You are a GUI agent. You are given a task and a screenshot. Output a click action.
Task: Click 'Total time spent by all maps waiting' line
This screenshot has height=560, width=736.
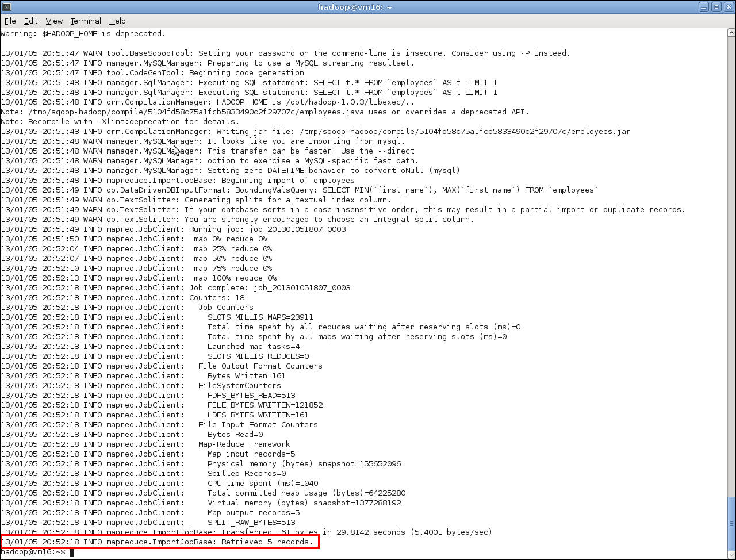254,337
